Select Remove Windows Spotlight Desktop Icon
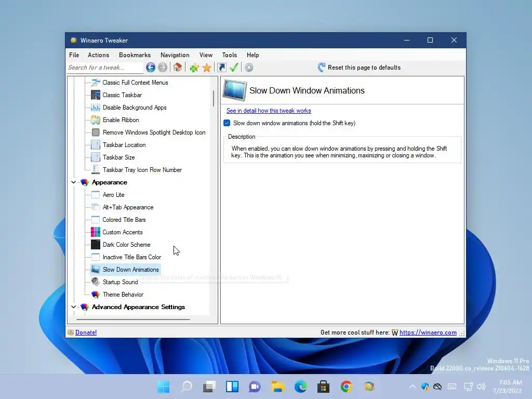Screen dimensions: 532x399 click(154, 132)
